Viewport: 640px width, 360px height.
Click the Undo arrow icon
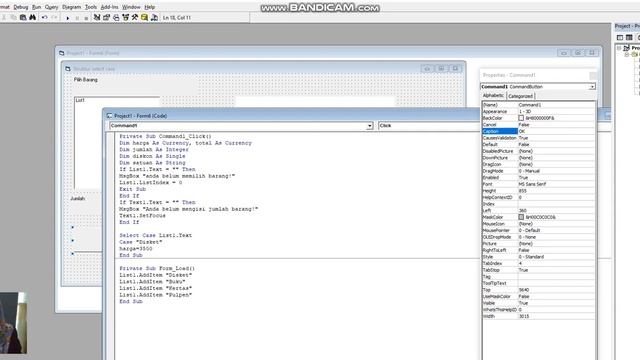coord(44,18)
